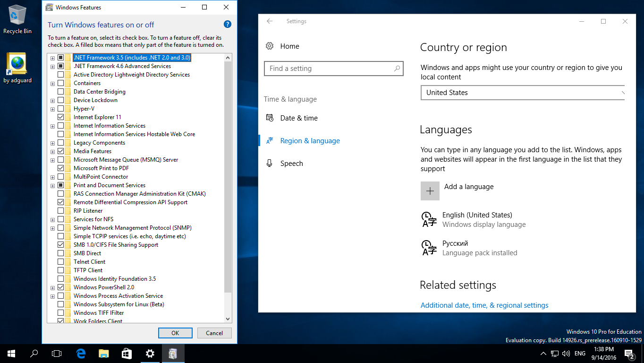Toggle the Internet Explorer 11 checkbox

tap(61, 117)
